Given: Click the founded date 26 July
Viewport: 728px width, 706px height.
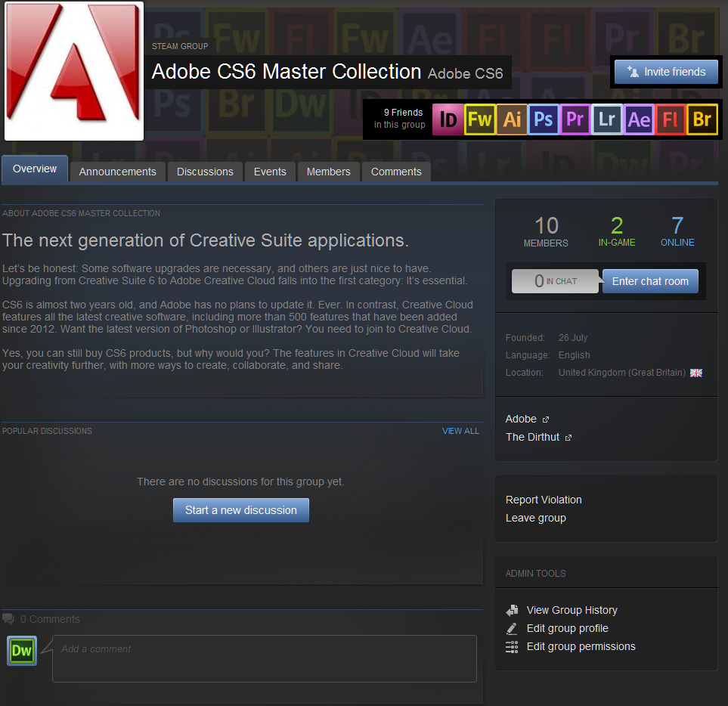Looking at the screenshot, I should [573, 338].
